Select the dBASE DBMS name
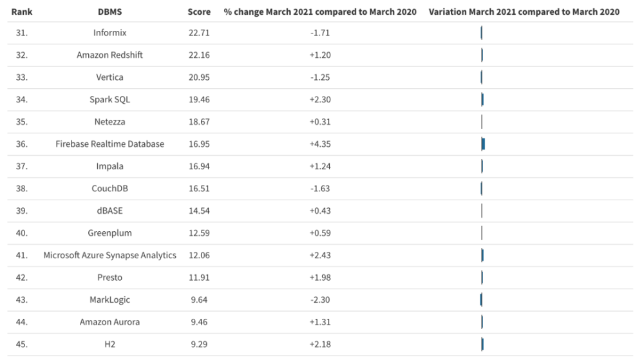 click(109, 211)
